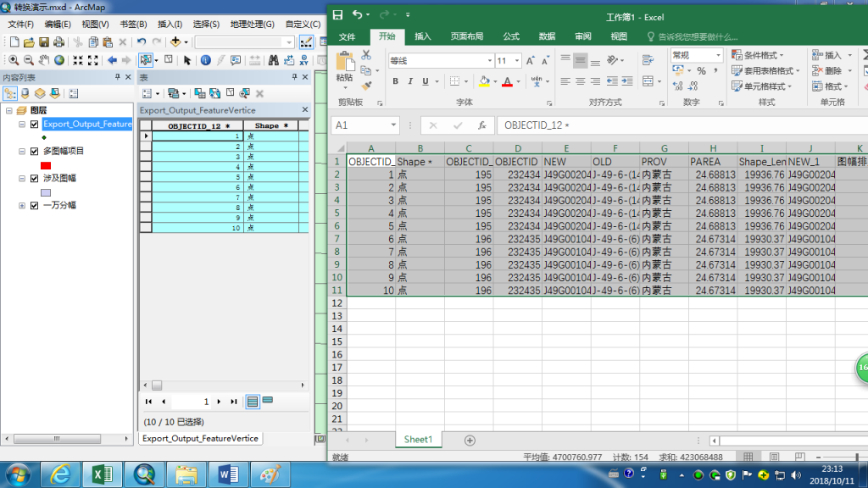
Task: Click the Excel Insert Function fx button
Action: point(482,125)
